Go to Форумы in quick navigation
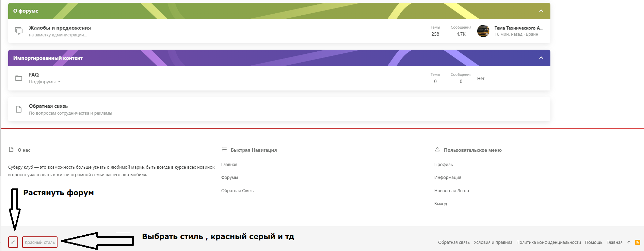This screenshot has width=644, height=251. pyautogui.click(x=229, y=178)
